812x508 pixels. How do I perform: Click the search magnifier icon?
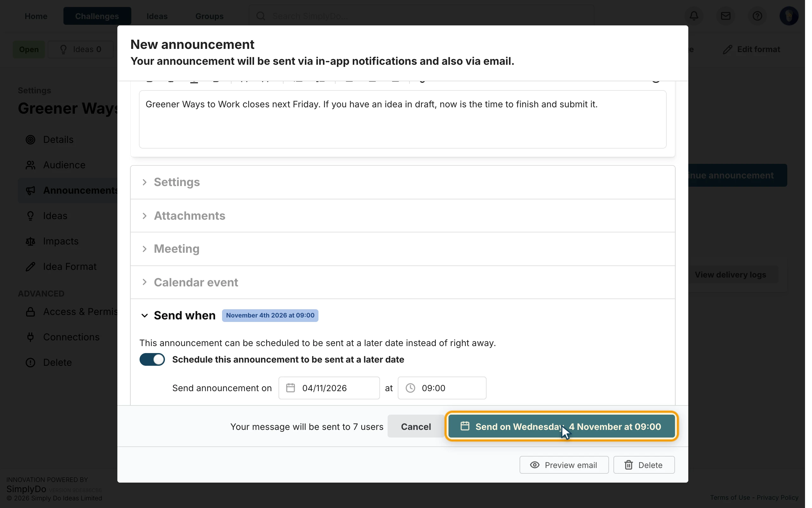point(261,16)
